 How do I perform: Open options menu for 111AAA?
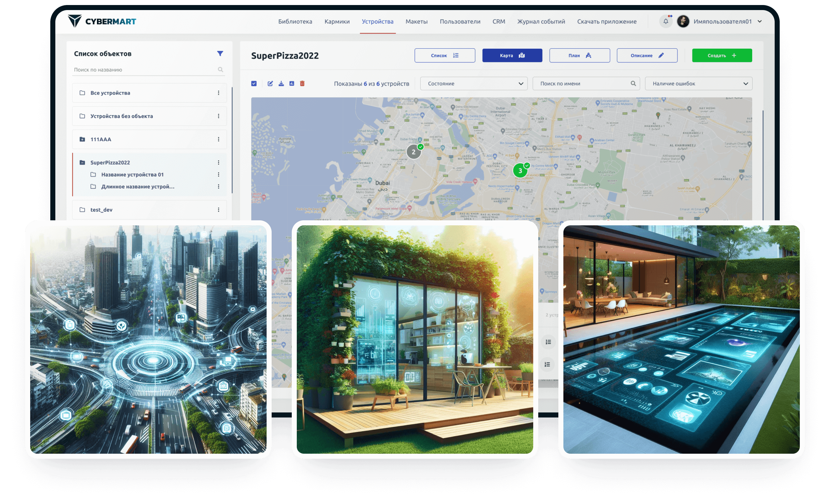(x=219, y=139)
